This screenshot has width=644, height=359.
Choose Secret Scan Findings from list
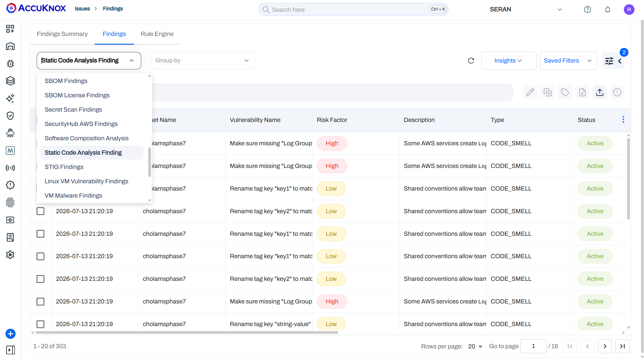pos(73,110)
